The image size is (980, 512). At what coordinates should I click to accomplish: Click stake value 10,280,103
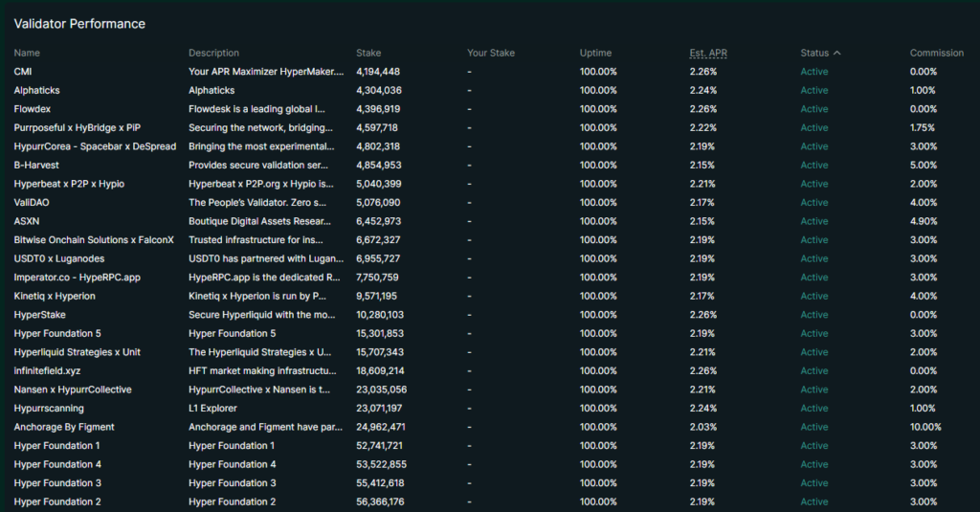pos(380,315)
